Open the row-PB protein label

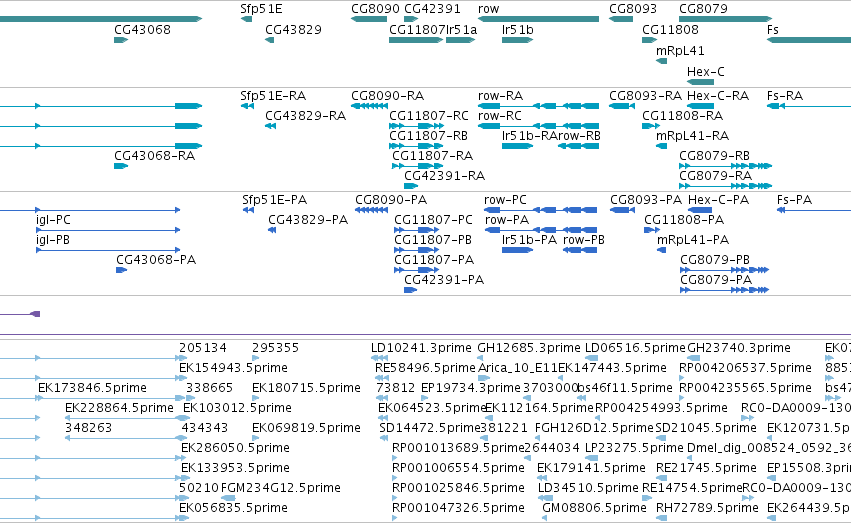point(584,240)
